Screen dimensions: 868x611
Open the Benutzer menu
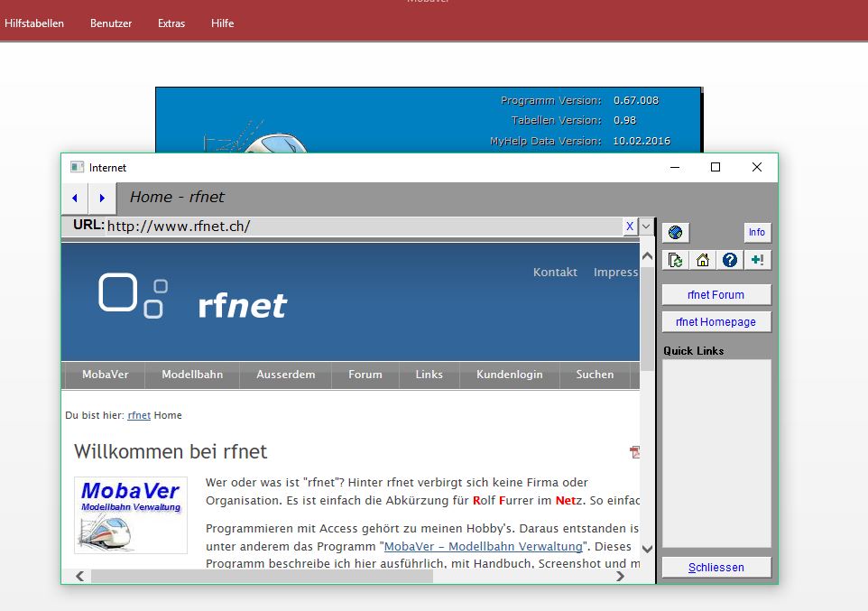(111, 23)
